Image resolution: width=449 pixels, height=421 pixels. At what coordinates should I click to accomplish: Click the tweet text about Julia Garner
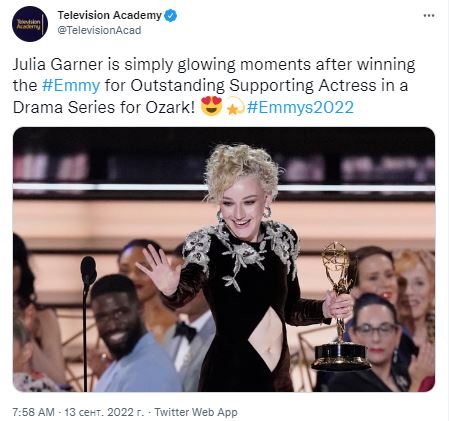click(214, 86)
